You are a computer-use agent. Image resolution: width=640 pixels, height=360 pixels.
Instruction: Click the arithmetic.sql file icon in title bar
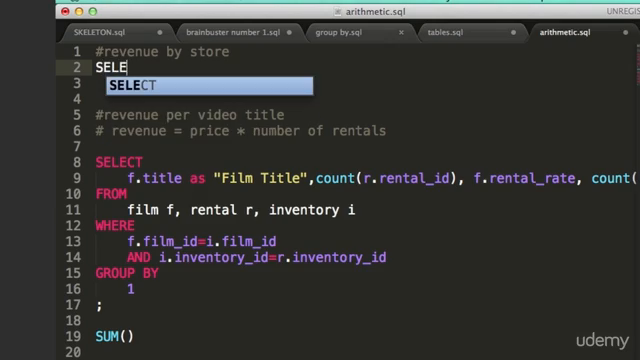click(x=338, y=11)
